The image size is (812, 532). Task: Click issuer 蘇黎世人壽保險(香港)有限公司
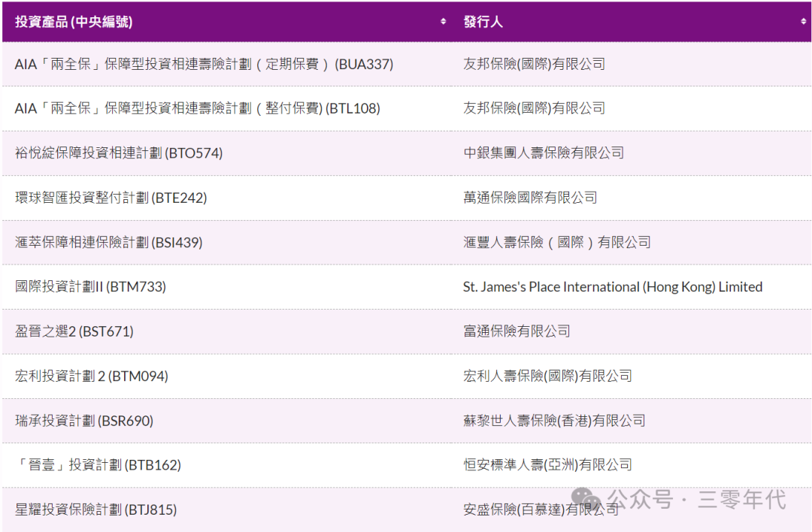[554, 421]
